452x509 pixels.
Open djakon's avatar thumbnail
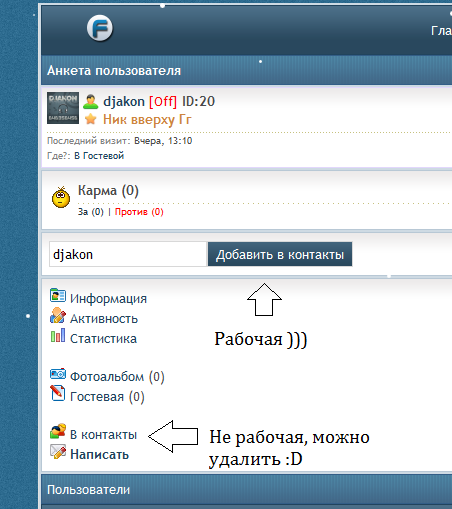pos(63,108)
